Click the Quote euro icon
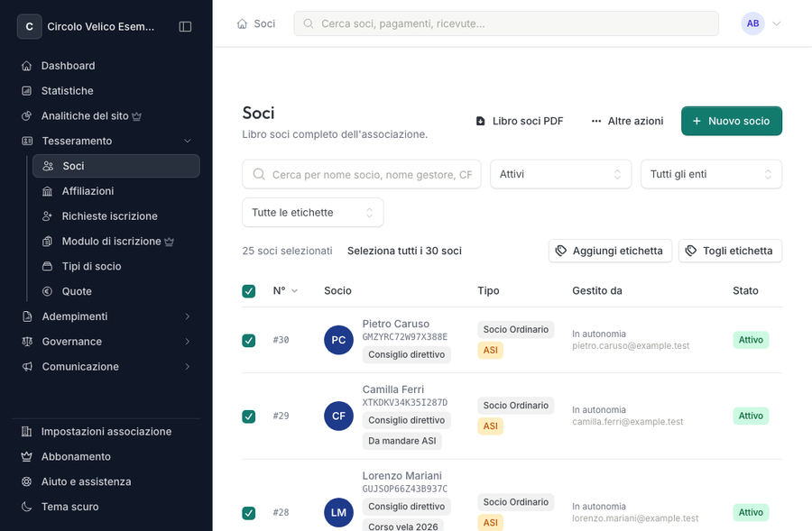 click(47, 291)
